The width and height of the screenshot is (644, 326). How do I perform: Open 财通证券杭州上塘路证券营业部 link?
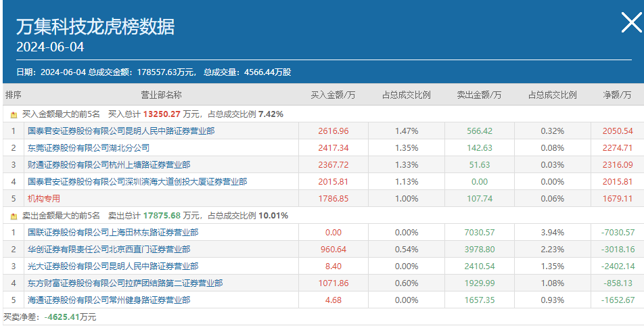109,164
